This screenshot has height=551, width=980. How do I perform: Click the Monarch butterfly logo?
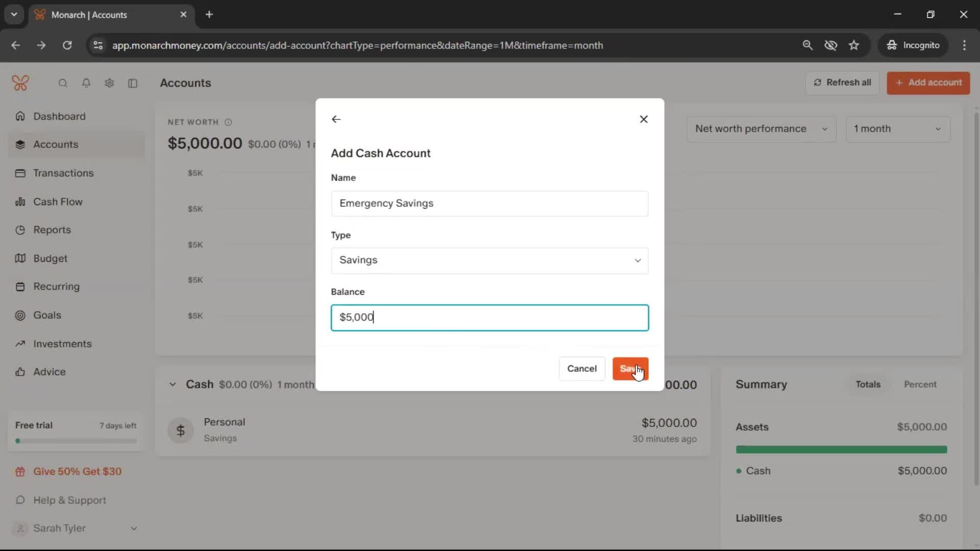[20, 83]
